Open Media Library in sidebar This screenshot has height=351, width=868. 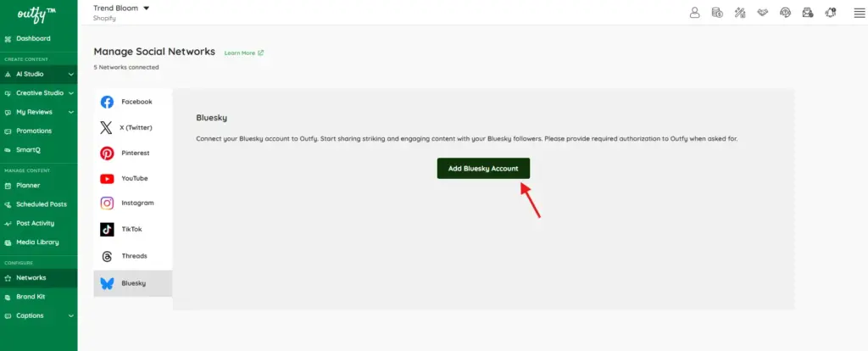pos(39,242)
